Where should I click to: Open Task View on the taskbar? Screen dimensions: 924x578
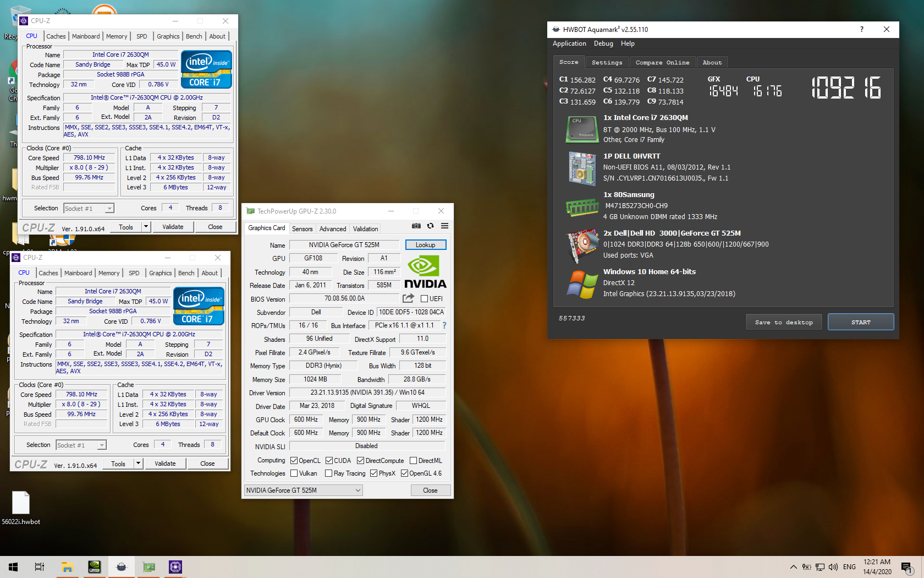40,567
